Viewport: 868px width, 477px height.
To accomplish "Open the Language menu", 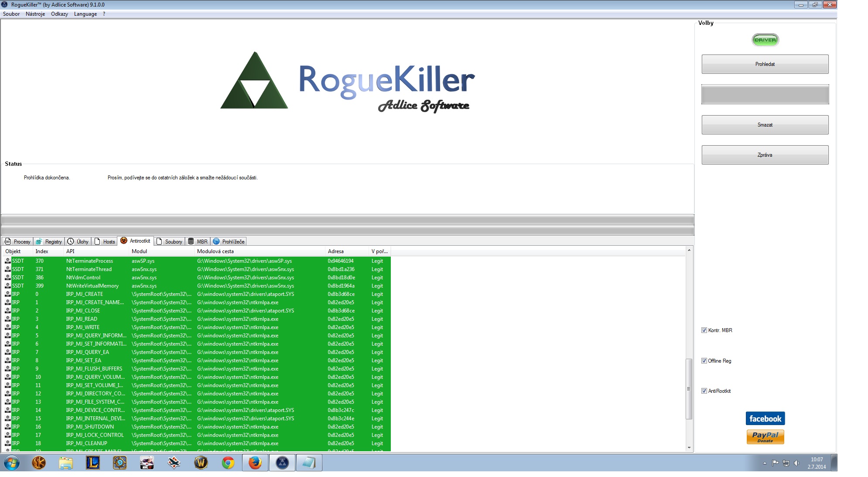I will click(x=85, y=14).
